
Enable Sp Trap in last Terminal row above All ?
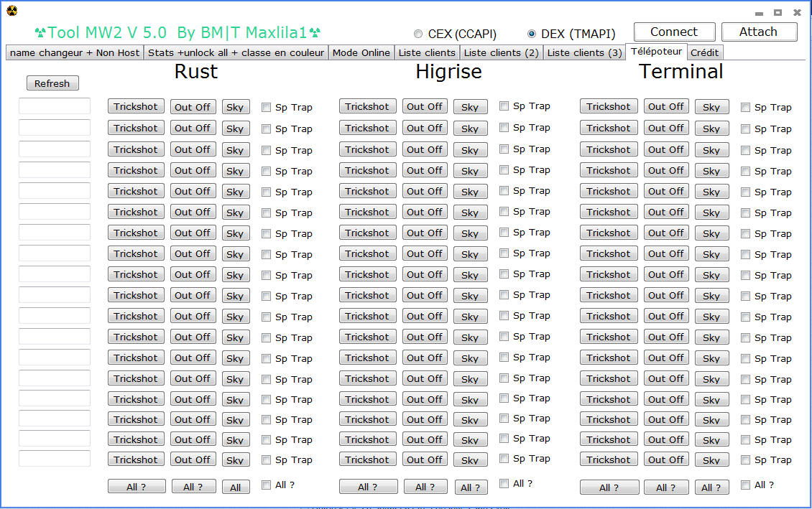[x=745, y=460]
